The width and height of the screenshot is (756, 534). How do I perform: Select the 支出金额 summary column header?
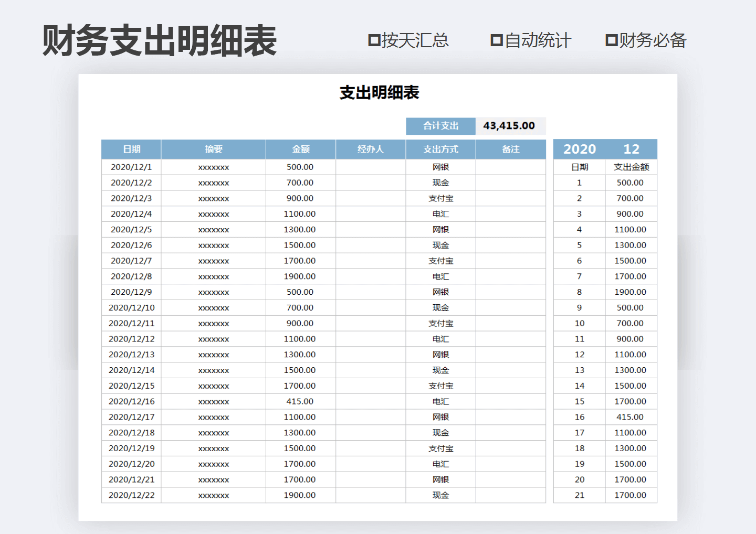click(631, 167)
